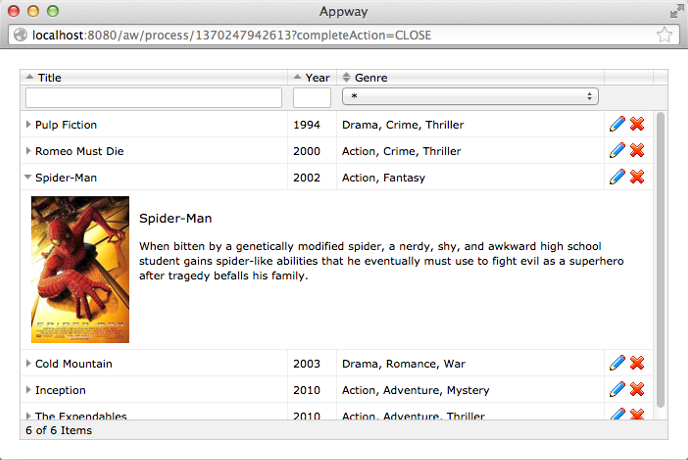Click the Spider-Man plot description paragraph
The height and width of the screenshot is (460, 688).
coord(381,261)
